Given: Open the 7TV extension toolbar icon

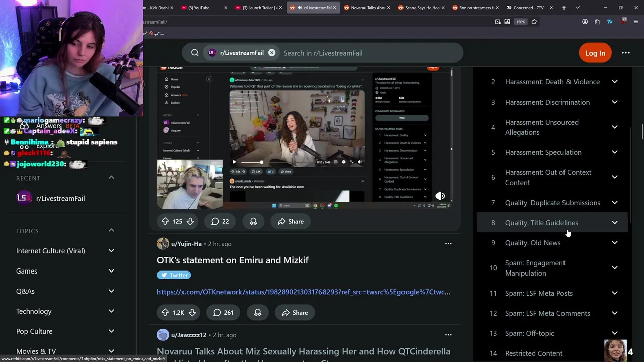Looking at the screenshot, I should click(x=610, y=22).
